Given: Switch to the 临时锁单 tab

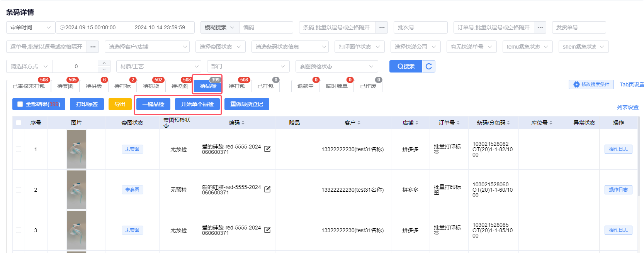Looking at the screenshot, I should point(337,86).
